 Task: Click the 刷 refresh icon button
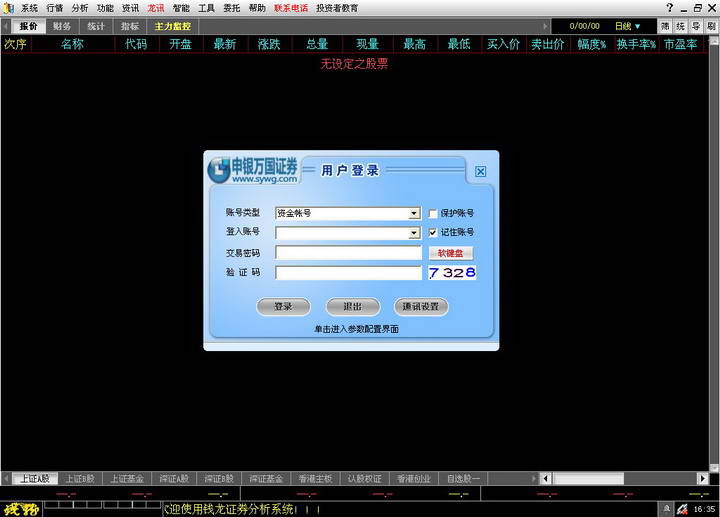click(x=711, y=26)
